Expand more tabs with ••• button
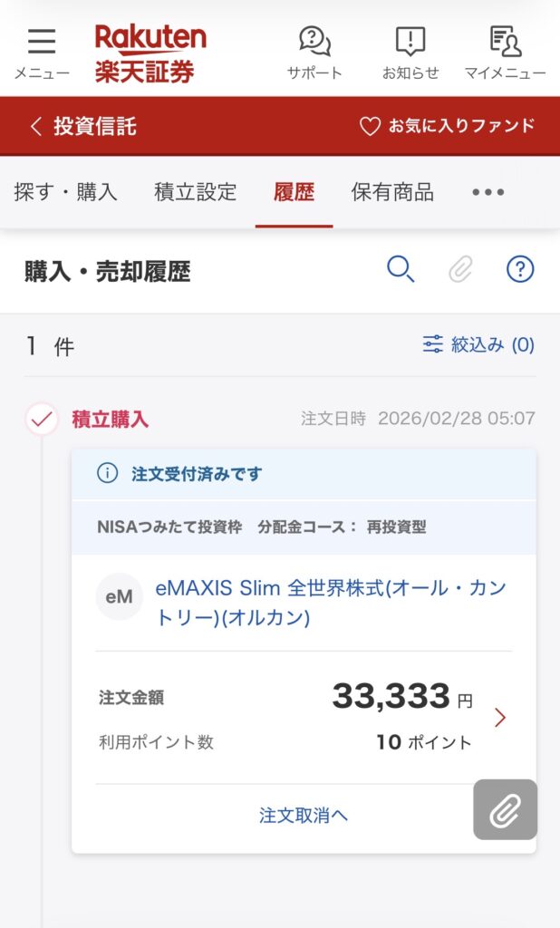 point(488,192)
